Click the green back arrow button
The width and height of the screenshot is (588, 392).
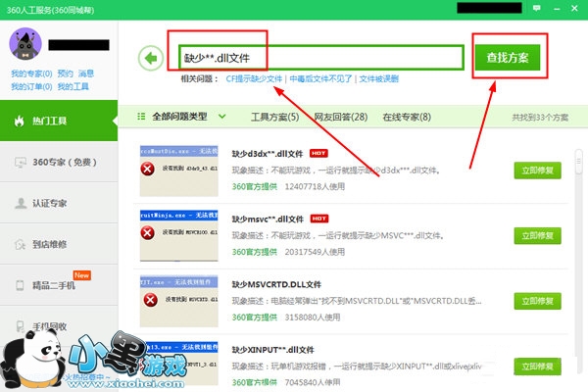(151, 58)
